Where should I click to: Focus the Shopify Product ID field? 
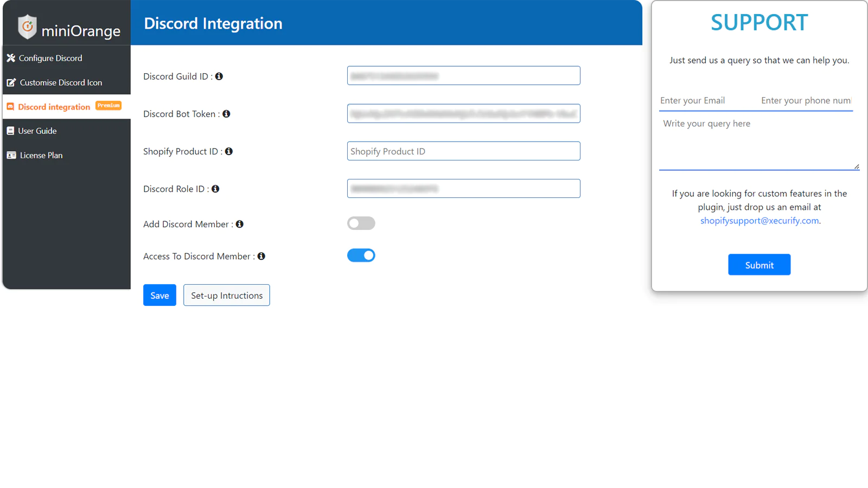(x=464, y=151)
